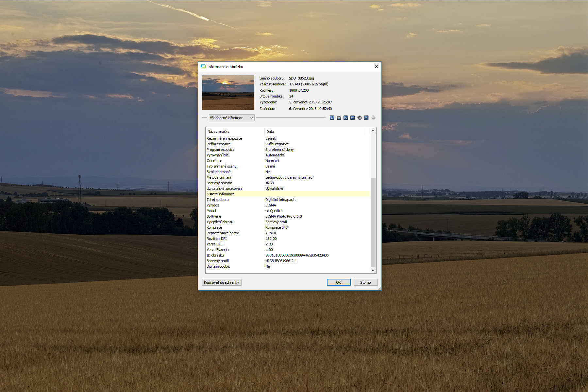
Task: Click the blue info 'i' icon
Action: [332, 118]
